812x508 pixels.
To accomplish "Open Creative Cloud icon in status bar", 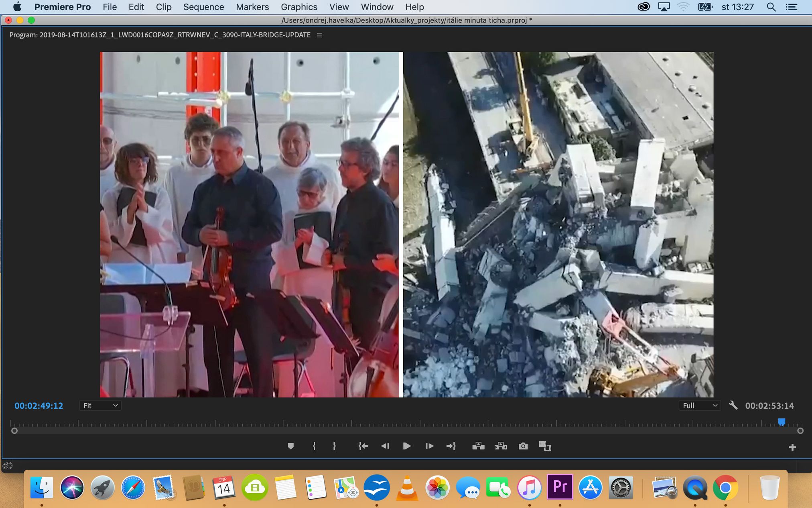I will click(8, 466).
